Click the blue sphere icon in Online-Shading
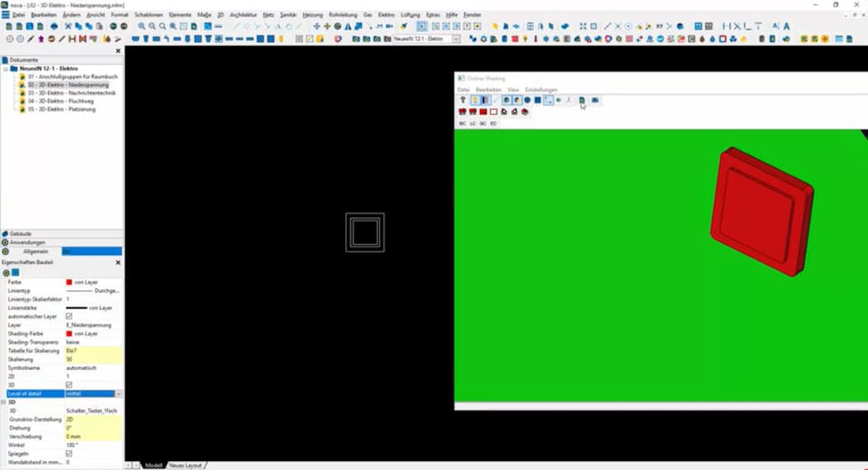This screenshot has height=470, width=868. [527, 100]
